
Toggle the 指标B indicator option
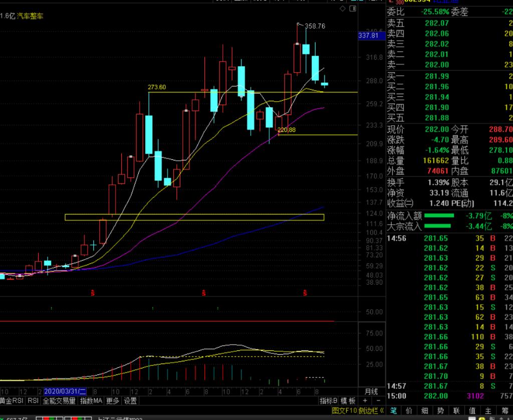pos(329,401)
